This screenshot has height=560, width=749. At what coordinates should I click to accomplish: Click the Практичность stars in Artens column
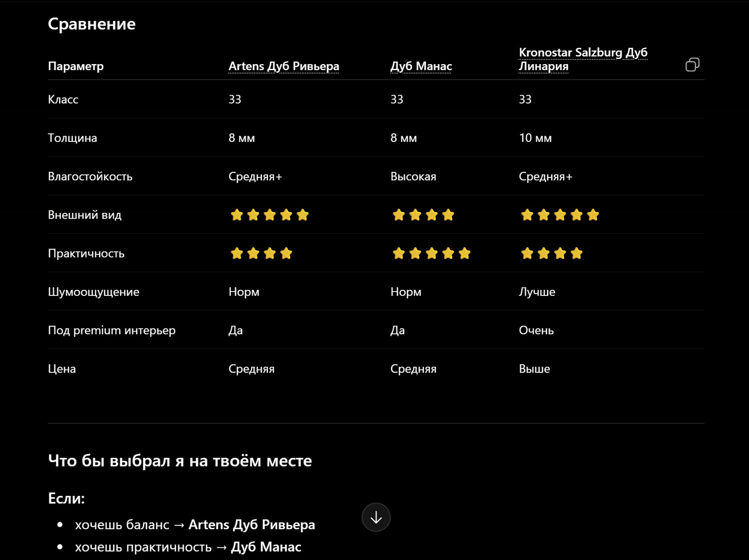point(261,253)
